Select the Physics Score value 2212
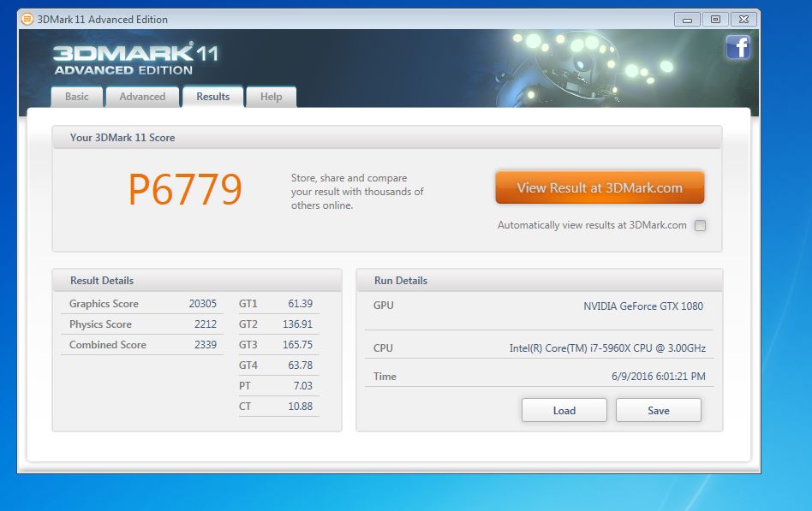The width and height of the screenshot is (812, 511). click(x=206, y=324)
